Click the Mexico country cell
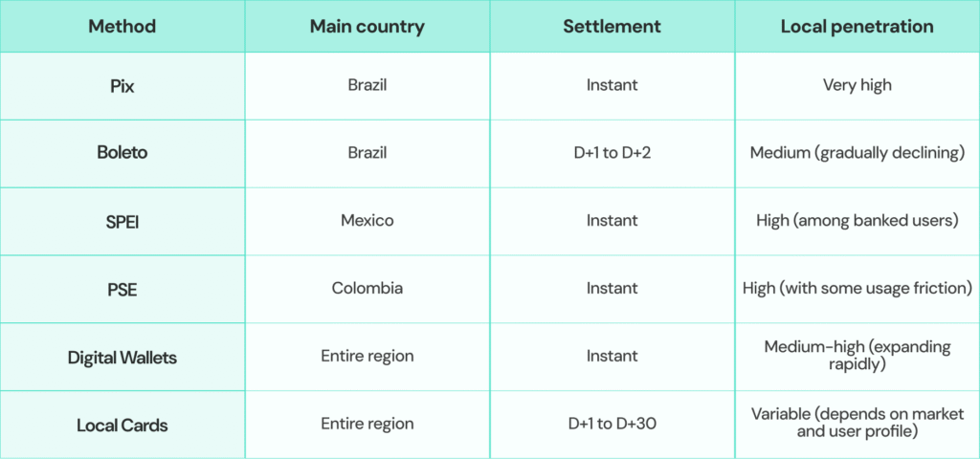The width and height of the screenshot is (980, 459). pyautogui.click(x=367, y=221)
